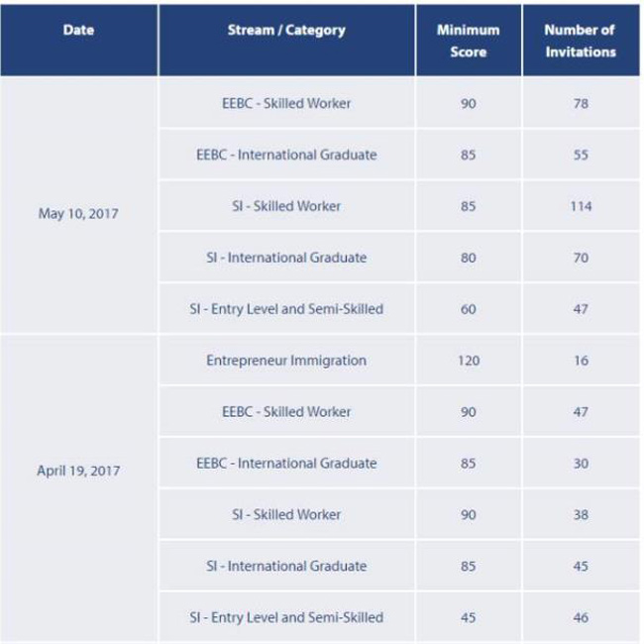
Task: Select the minimum score value 60
Action: pos(468,309)
